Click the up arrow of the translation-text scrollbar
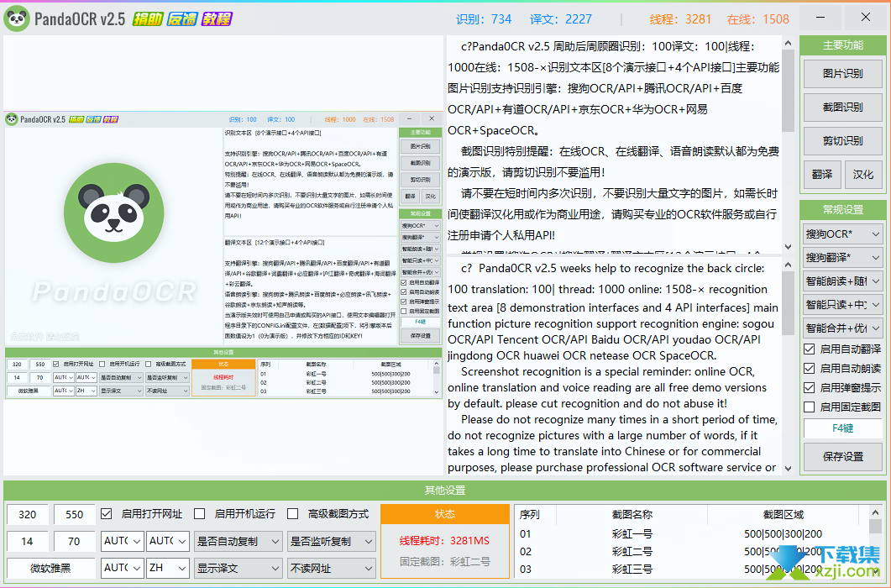Image resolution: width=891 pixels, height=588 pixels. pyautogui.click(x=789, y=265)
